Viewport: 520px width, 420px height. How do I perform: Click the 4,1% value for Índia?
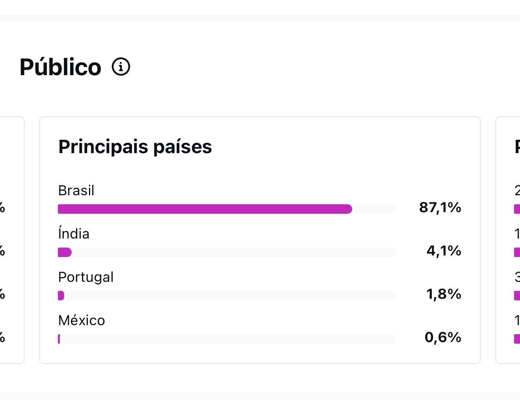[444, 250]
